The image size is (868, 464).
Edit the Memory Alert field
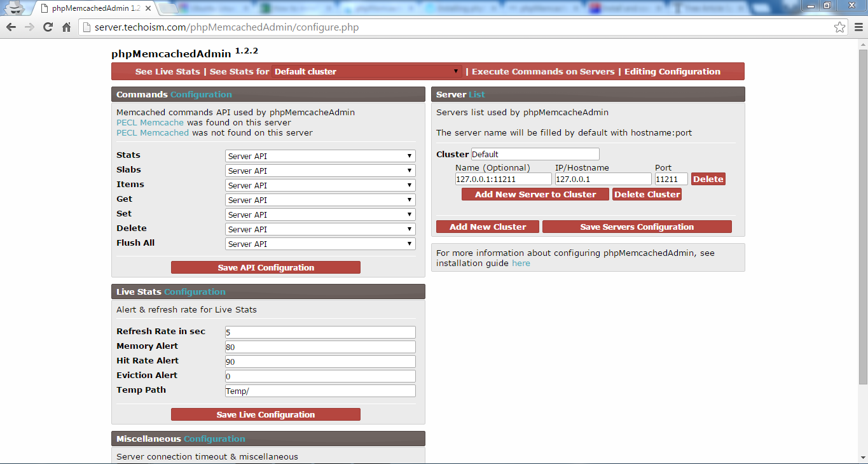(320, 347)
